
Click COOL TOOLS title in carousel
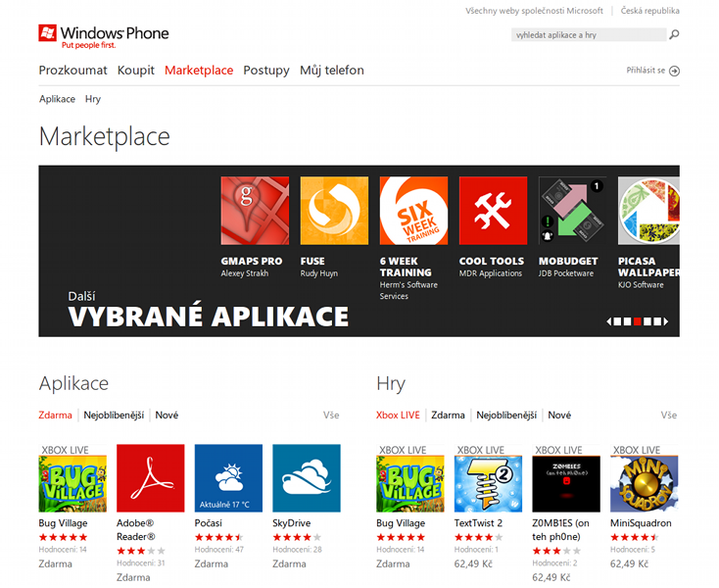[x=492, y=261]
